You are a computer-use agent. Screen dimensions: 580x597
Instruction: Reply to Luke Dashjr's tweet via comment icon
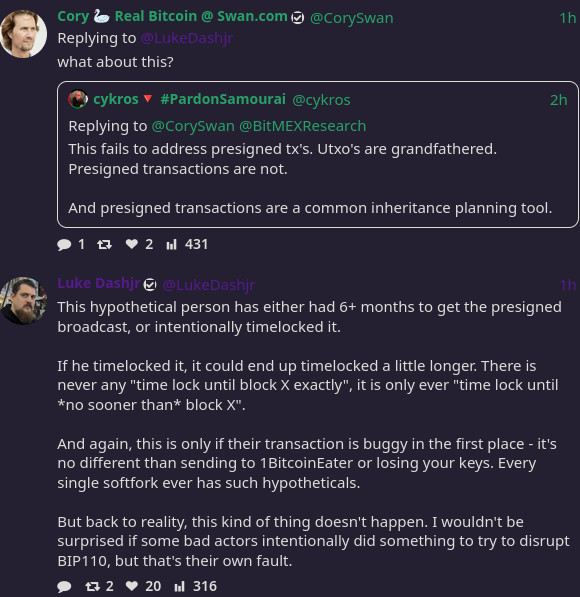[64, 586]
